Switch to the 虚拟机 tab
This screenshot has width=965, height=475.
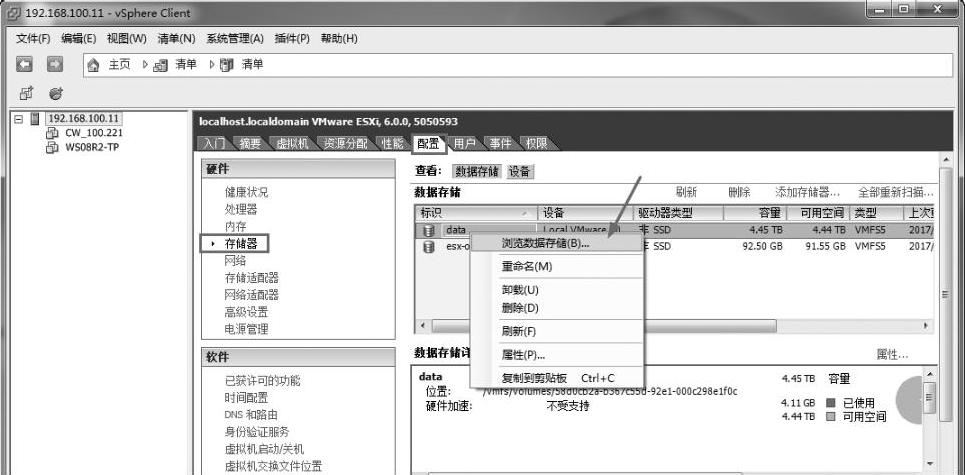click(291, 143)
